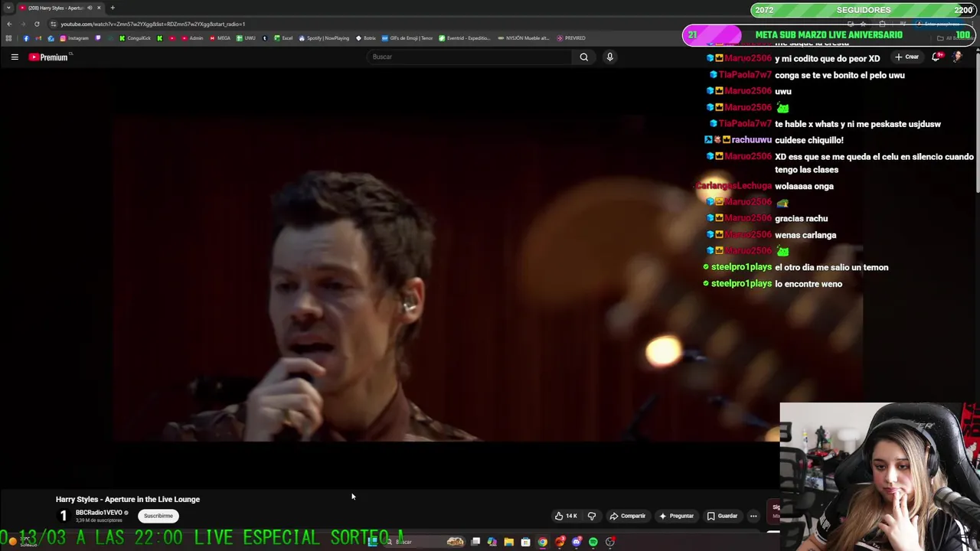Click the search magnifier button
This screenshot has height=551, width=980.
(x=583, y=57)
